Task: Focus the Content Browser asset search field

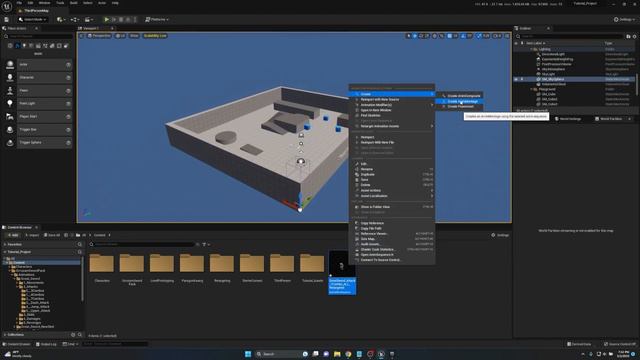Action: [x=142, y=244]
